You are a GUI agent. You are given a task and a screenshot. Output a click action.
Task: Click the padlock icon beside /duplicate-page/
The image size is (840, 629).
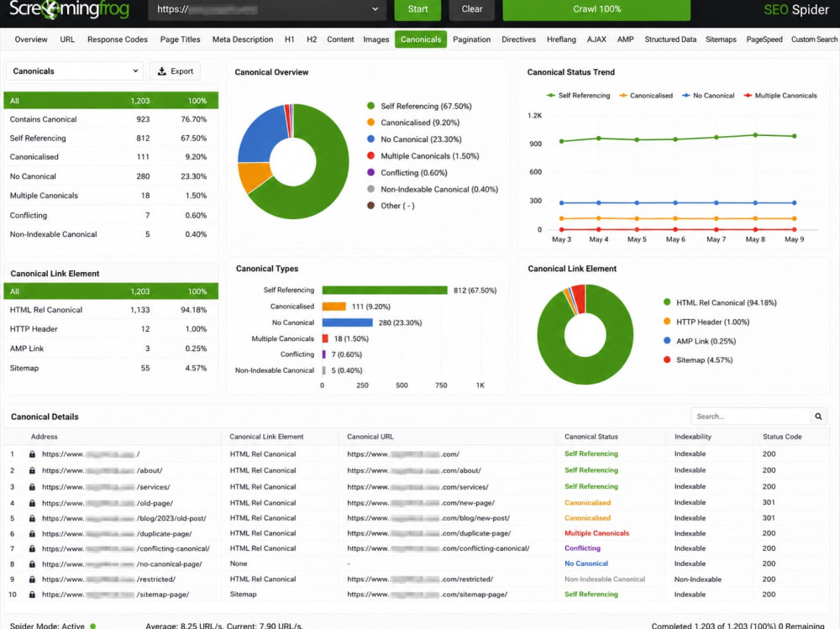[32, 533]
